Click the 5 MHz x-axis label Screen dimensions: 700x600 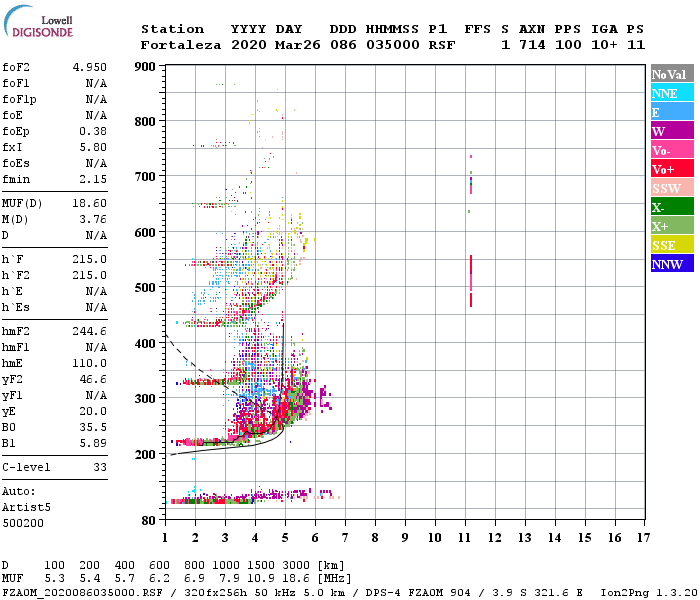pyautogui.click(x=285, y=538)
